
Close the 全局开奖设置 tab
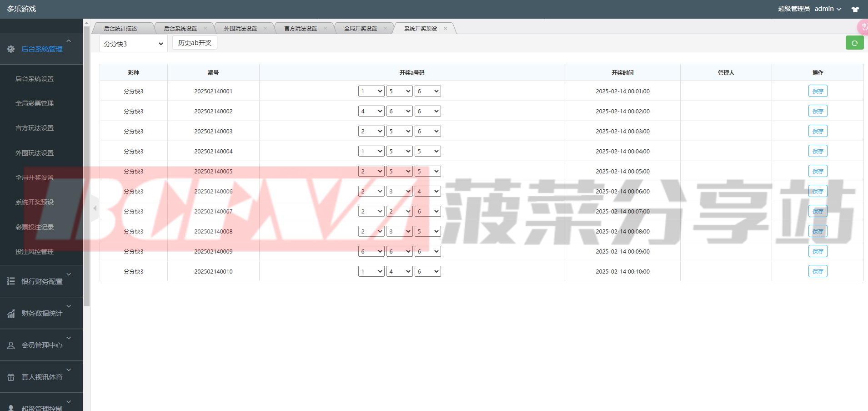pos(385,28)
